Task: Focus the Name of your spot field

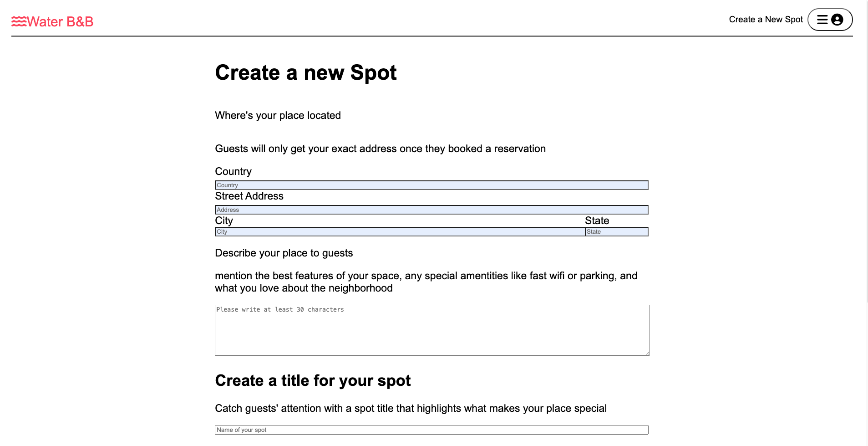Action: coord(431,430)
